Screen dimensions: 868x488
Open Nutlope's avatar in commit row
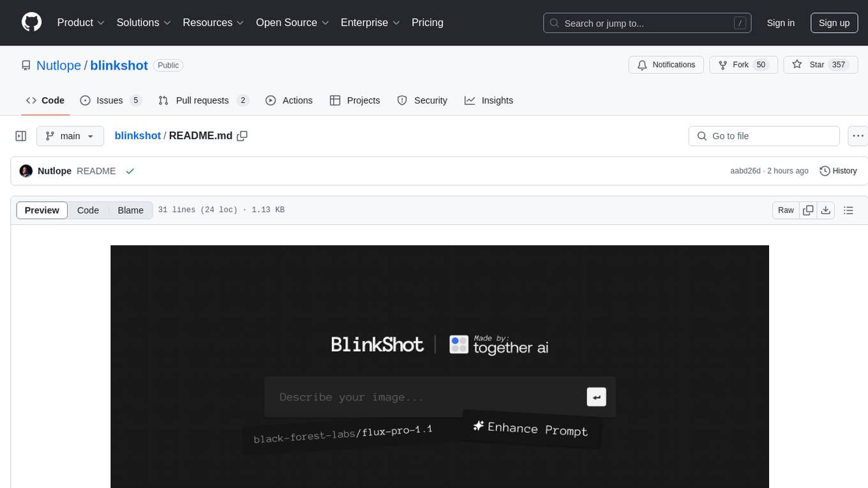pyautogui.click(x=26, y=171)
